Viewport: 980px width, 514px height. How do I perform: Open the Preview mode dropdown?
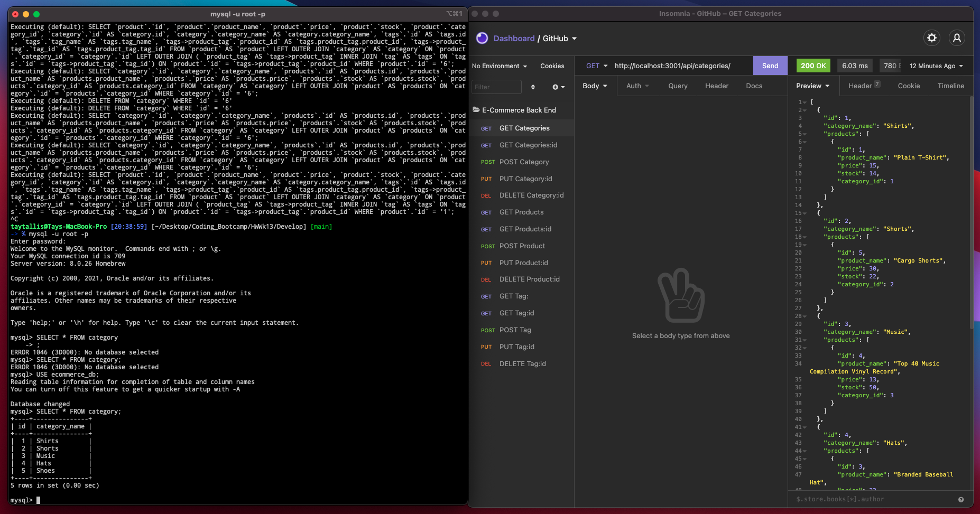[x=812, y=85]
